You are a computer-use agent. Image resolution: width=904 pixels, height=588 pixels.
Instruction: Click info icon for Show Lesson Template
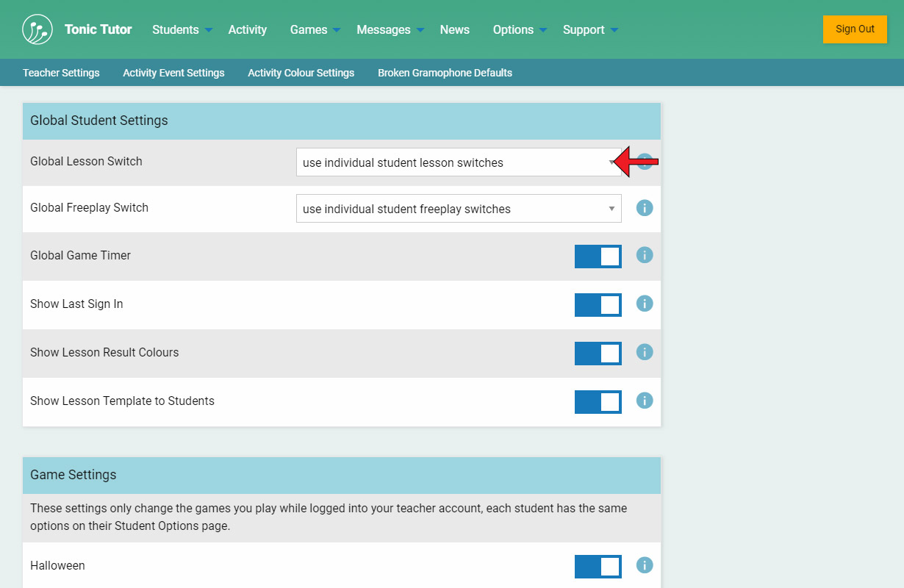645,401
